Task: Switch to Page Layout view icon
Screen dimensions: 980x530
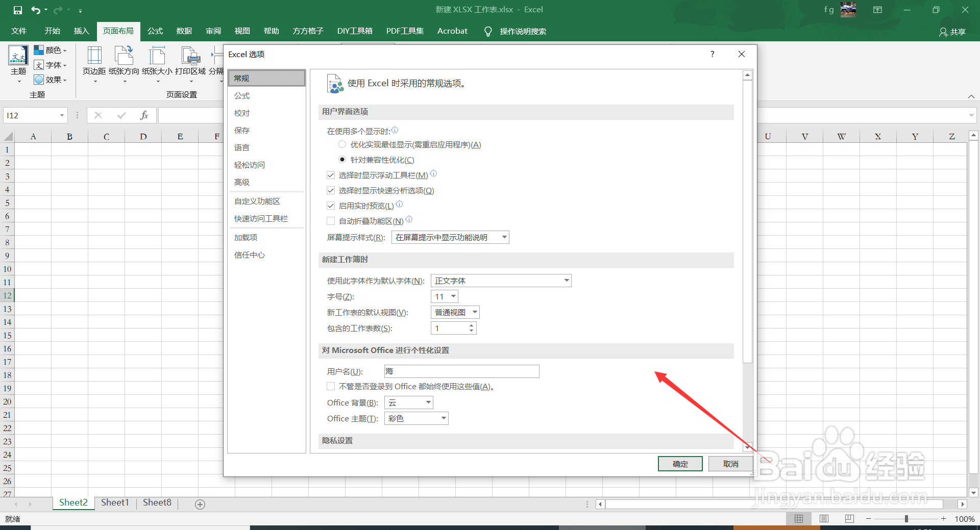Action: pos(824,519)
